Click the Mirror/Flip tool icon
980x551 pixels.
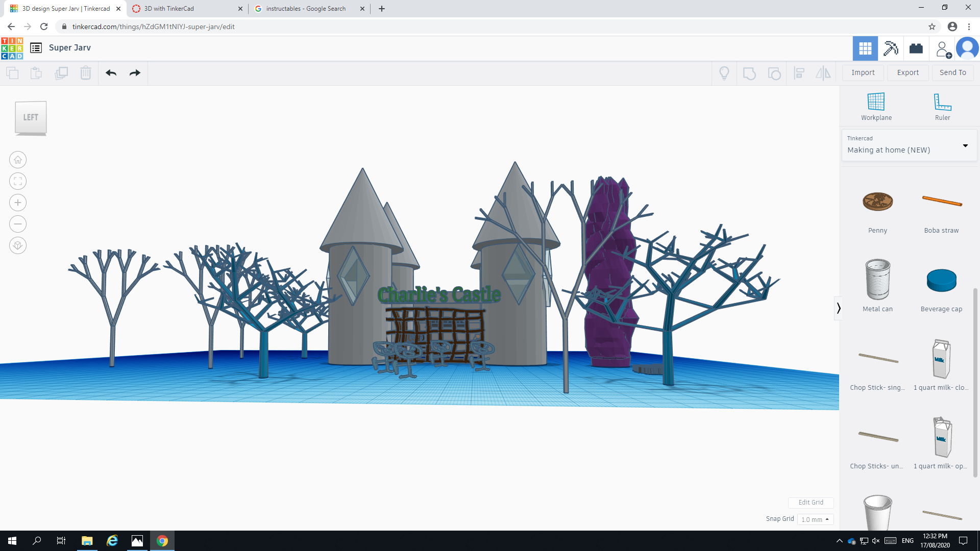pos(823,73)
